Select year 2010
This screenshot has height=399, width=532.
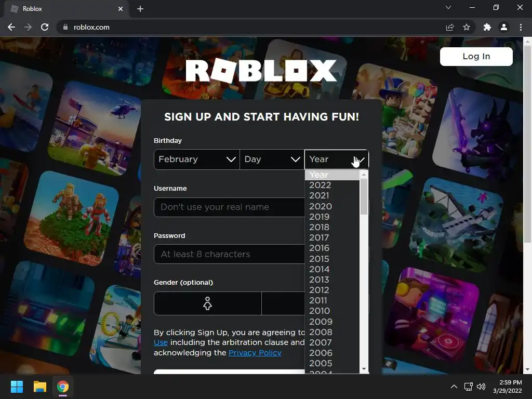click(x=332, y=311)
